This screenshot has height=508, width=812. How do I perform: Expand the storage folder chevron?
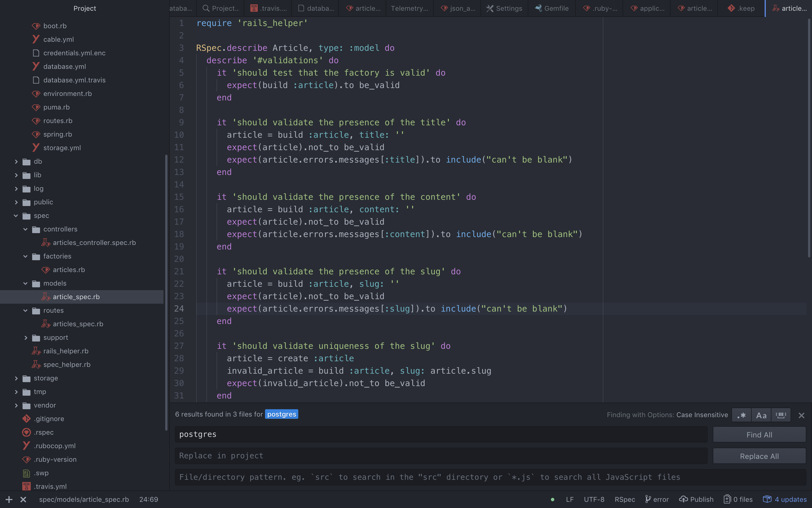tap(16, 378)
